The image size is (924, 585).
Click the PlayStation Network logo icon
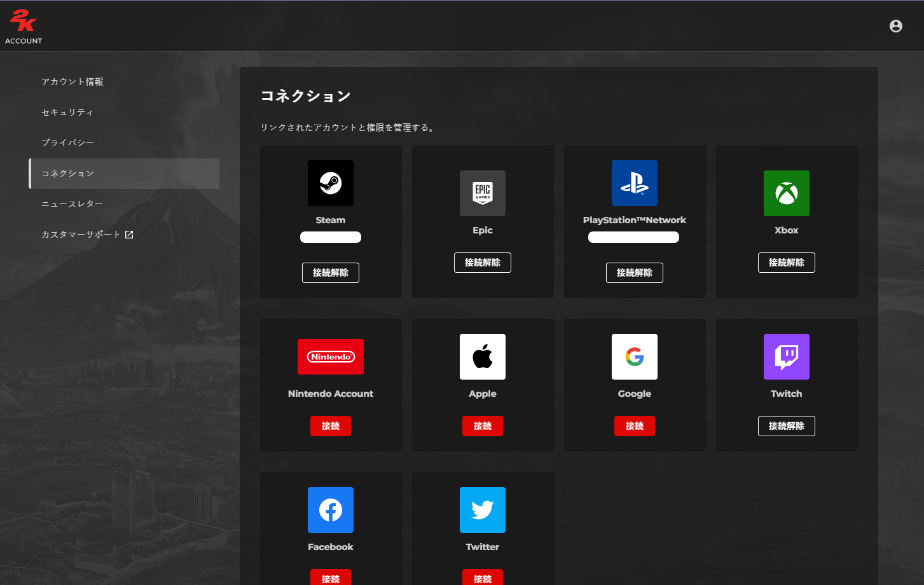point(635,183)
